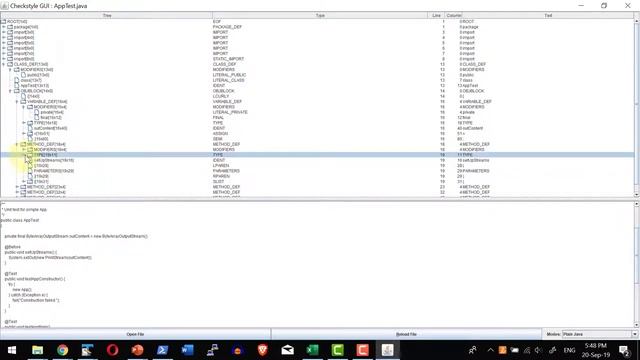Expand the import[6x0] node
The image size is (640, 360).
pyautogui.click(x=4, y=48)
